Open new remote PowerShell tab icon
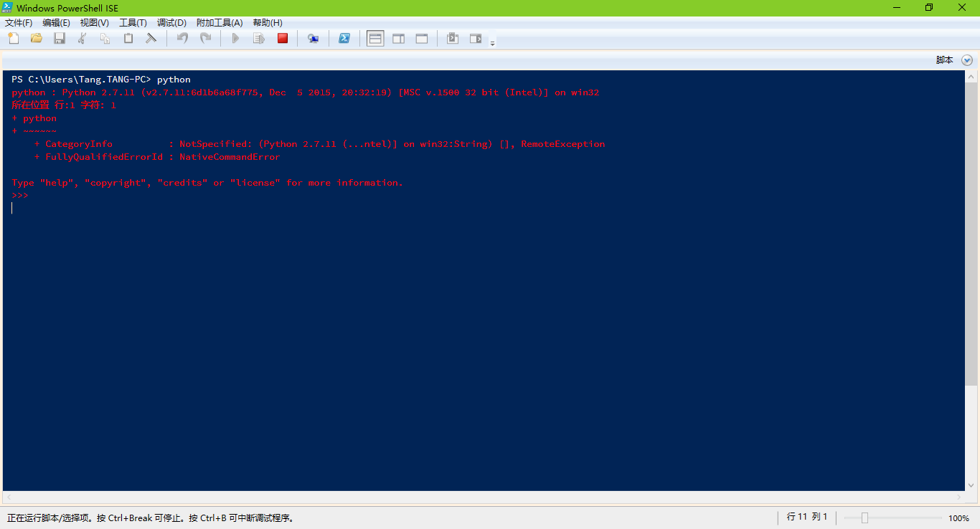 tap(314, 38)
